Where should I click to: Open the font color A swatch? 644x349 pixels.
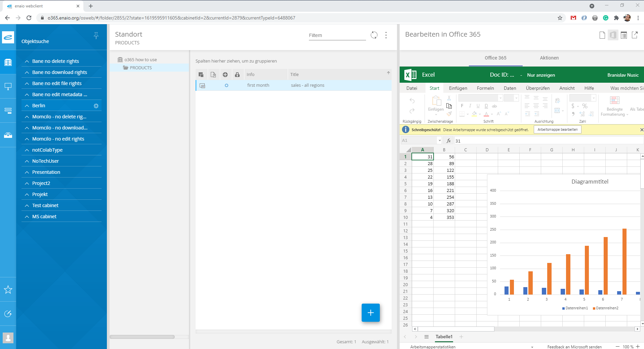point(486,114)
